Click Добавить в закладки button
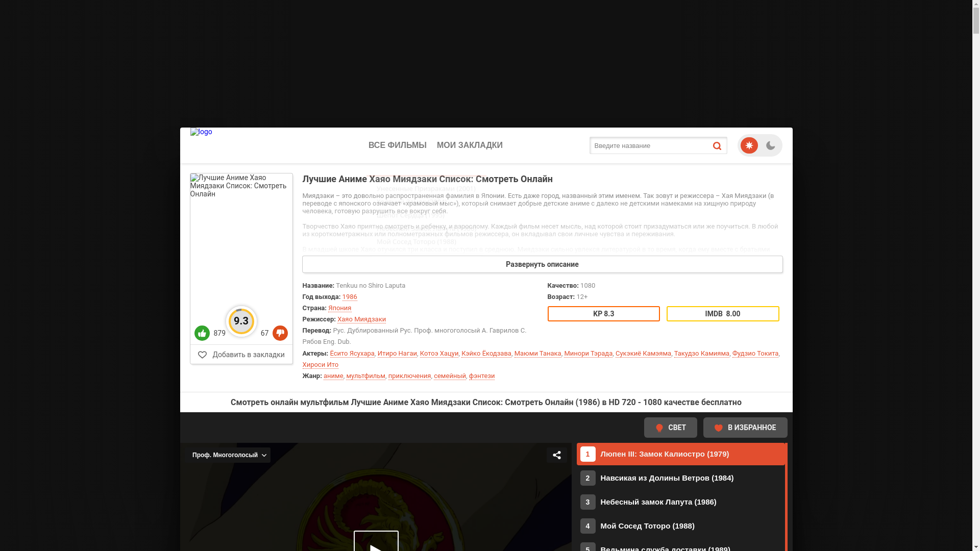The width and height of the screenshot is (980, 551). (241, 355)
